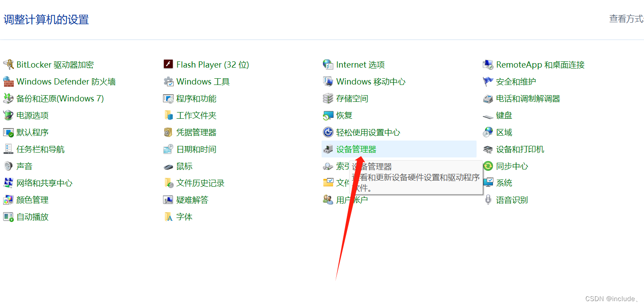The width and height of the screenshot is (644, 306).
Task: Click the 轻松使用设置中心 blue circle icon
Action: pos(328,132)
